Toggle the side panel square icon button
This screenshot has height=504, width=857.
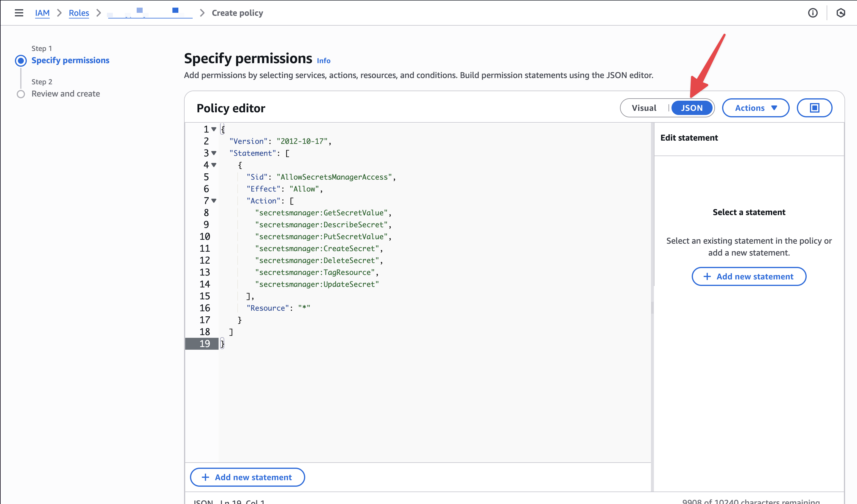click(814, 108)
